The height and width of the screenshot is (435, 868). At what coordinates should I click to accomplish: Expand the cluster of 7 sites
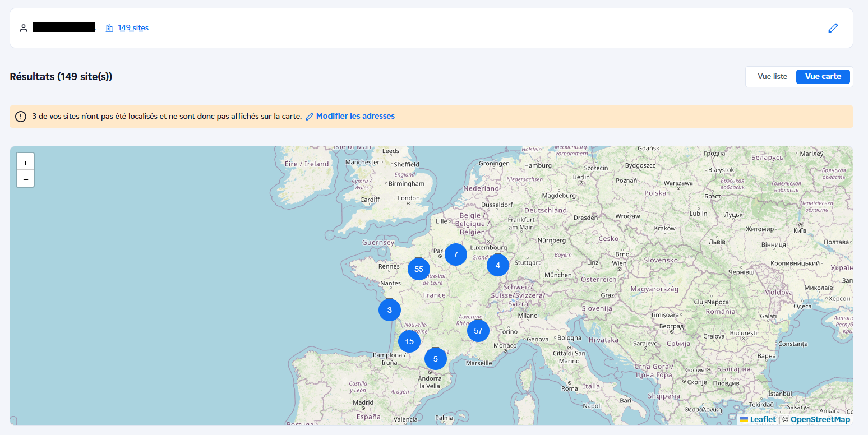point(456,254)
